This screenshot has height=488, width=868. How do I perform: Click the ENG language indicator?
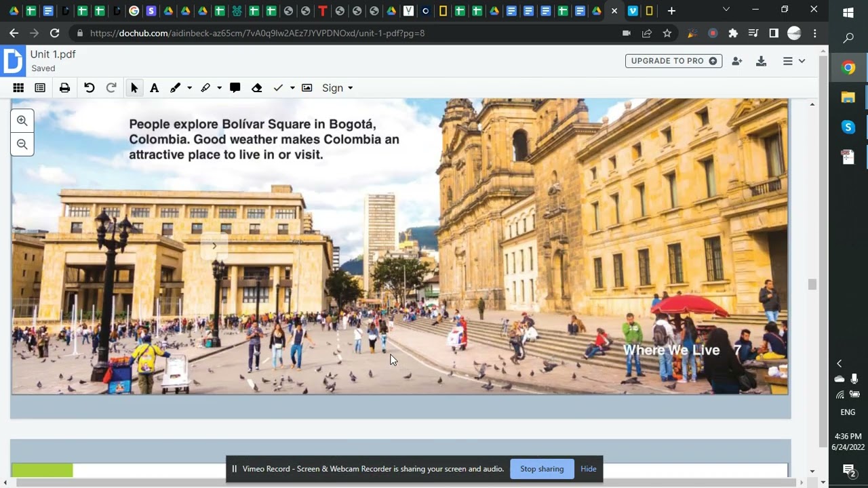[x=848, y=412]
